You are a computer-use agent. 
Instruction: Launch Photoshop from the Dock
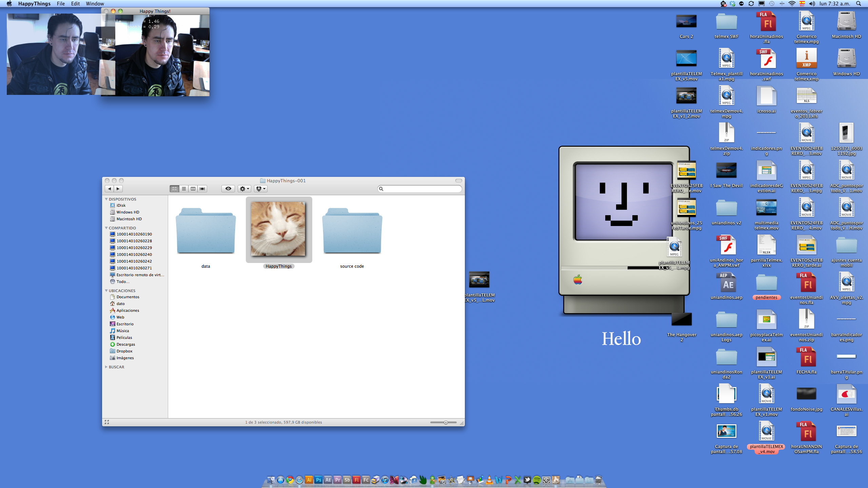(318, 480)
